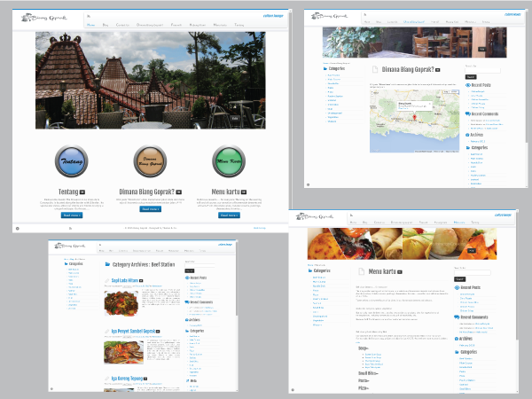Click the gear icon at the bottom of the Menu kartu page

pos(293,390)
